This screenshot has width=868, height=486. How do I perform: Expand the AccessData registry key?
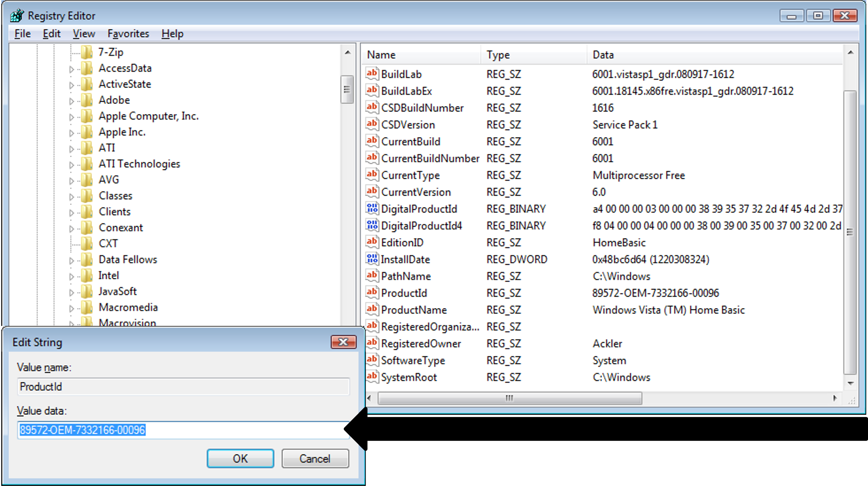[x=71, y=69]
